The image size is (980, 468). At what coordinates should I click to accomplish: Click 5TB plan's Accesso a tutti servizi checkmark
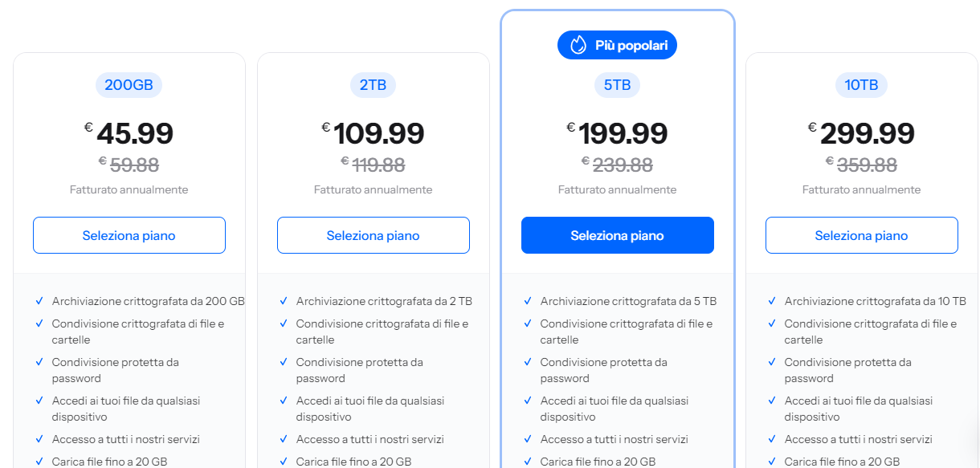point(528,439)
